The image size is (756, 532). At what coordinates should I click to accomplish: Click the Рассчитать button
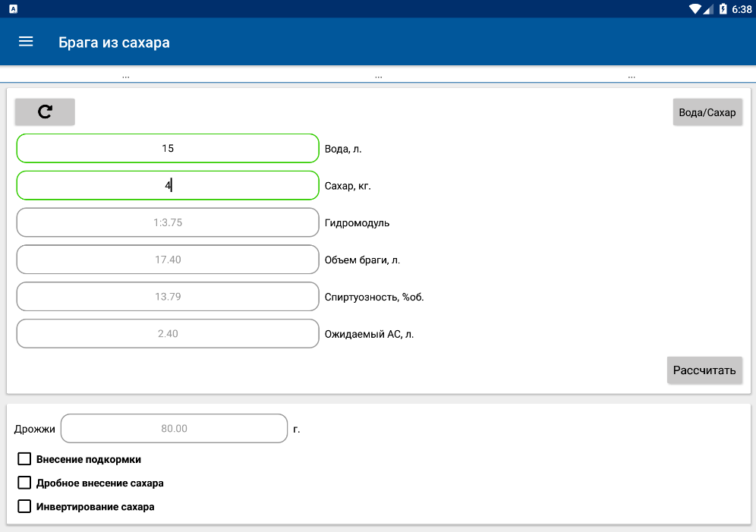pos(704,370)
